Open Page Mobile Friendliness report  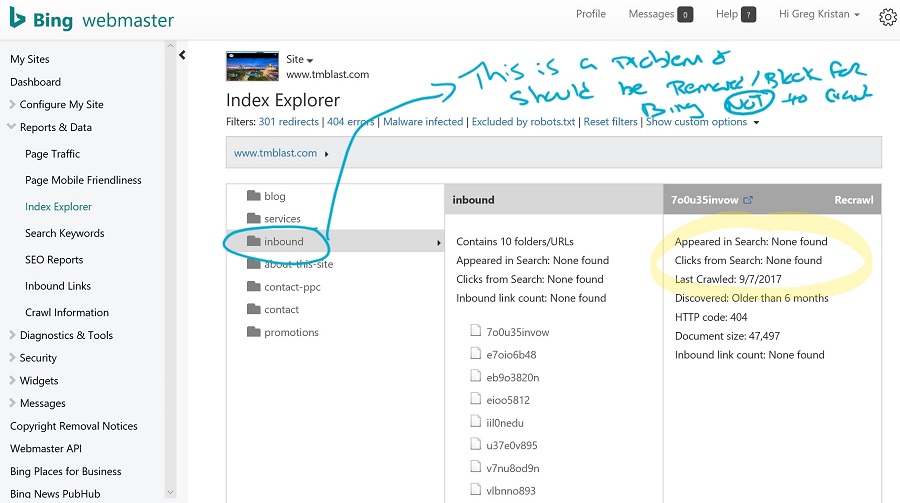(83, 180)
